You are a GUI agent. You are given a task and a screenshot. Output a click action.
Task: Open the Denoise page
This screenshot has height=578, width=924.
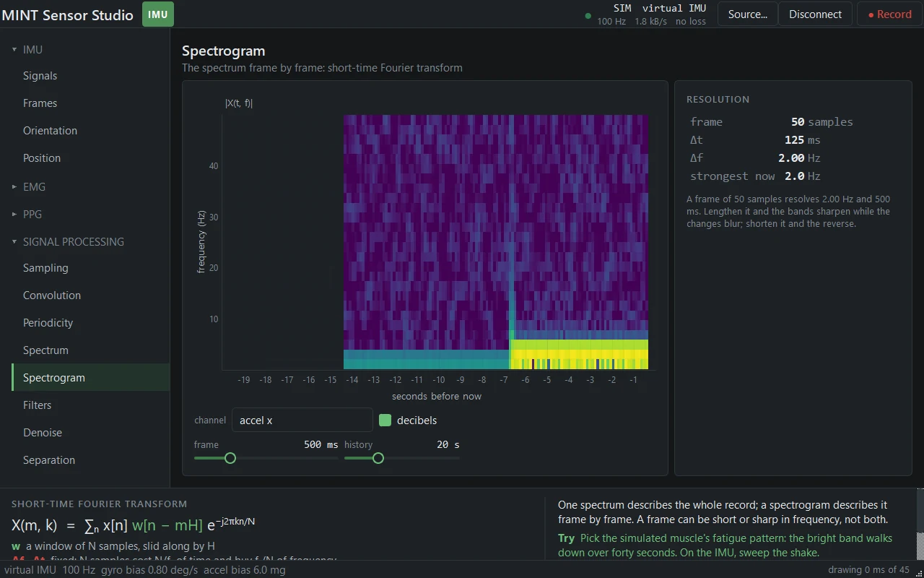[91, 433]
